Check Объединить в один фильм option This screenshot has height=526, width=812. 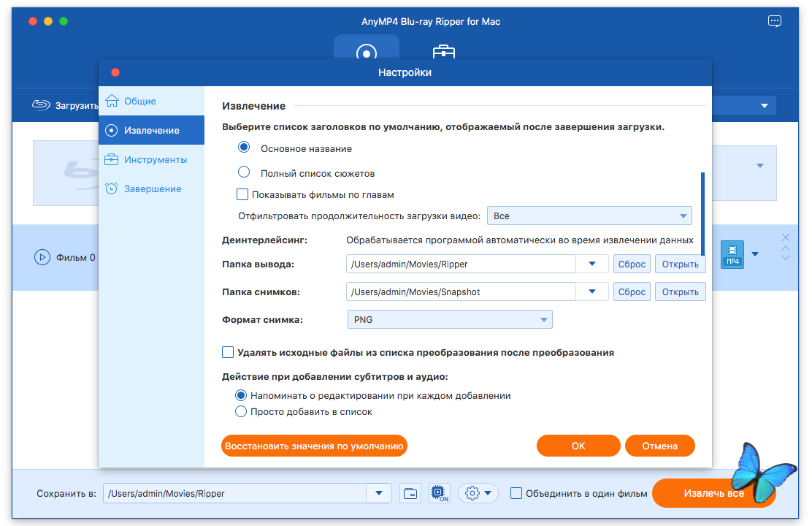click(x=516, y=493)
